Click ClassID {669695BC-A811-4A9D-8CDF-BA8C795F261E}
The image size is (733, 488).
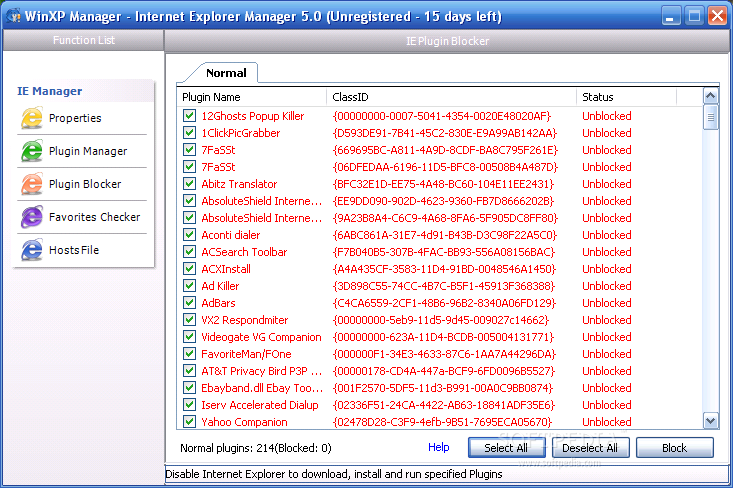pyautogui.click(x=445, y=150)
